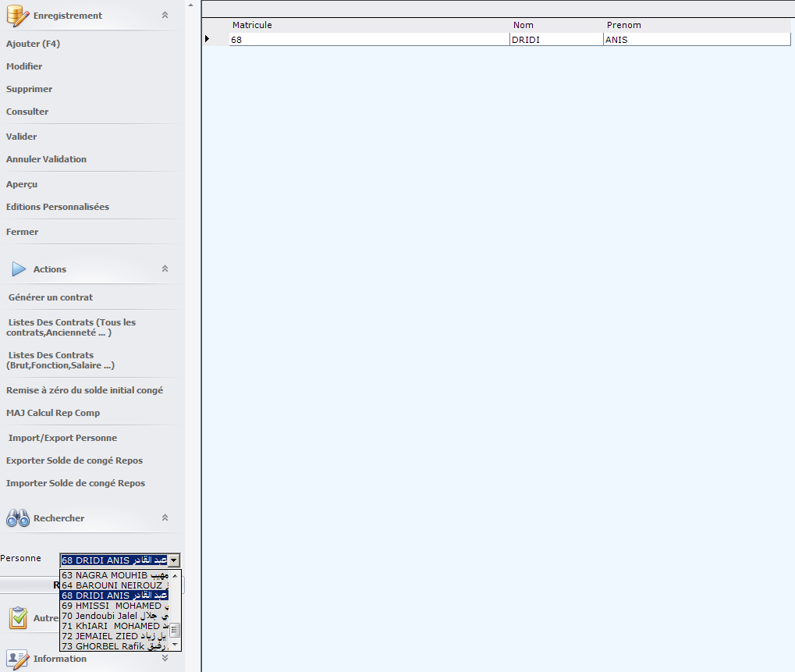Click Valider
Image resolution: width=795 pixels, height=672 pixels.
point(21,137)
